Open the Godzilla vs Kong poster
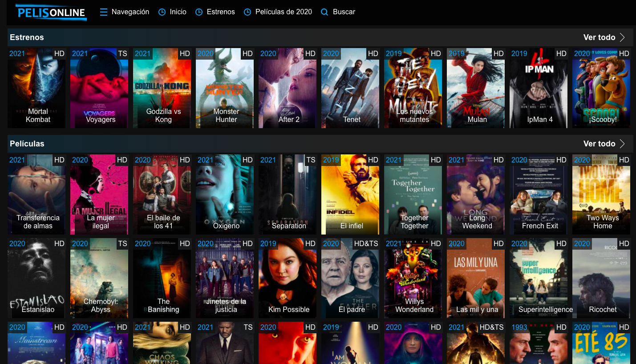Screen dimensions: 636x364 coord(162,88)
